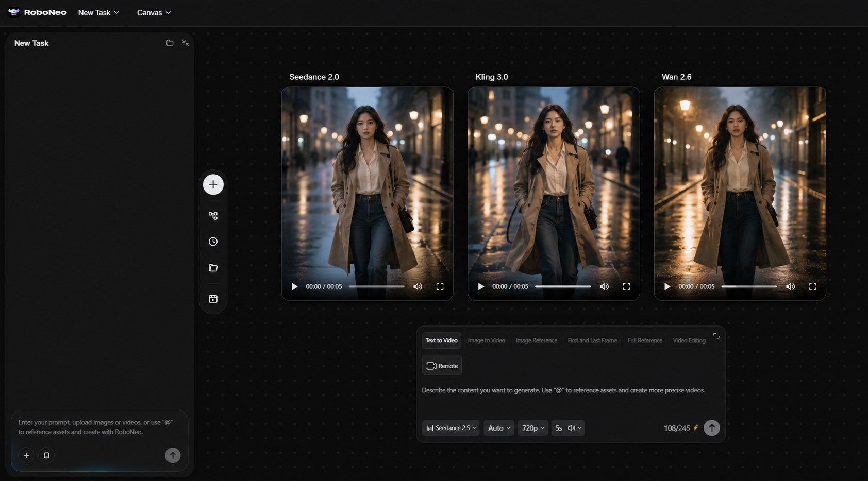Select the 5s duration option
The height and width of the screenshot is (481, 868).
pos(559,428)
